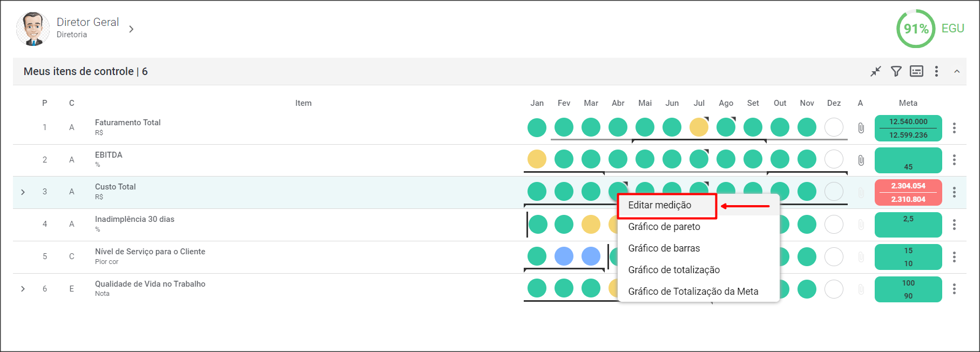This screenshot has width=980, height=352.
Task: Click the Inadimplência 30 dias item name
Action: [134, 219]
